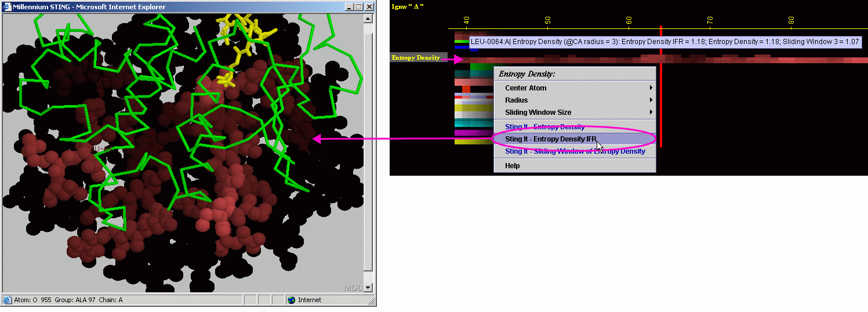Click the vertical scrollbar up arrow
This screenshot has width=868, height=312.
[x=368, y=18]
